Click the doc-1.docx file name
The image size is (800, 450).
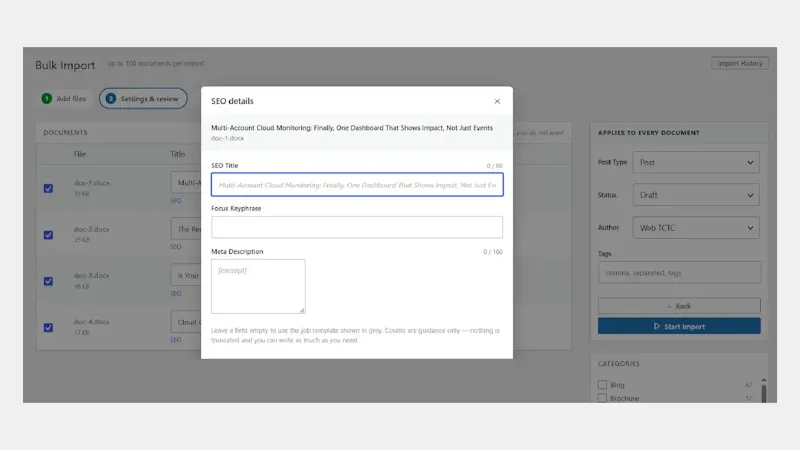tap(91, 183)
